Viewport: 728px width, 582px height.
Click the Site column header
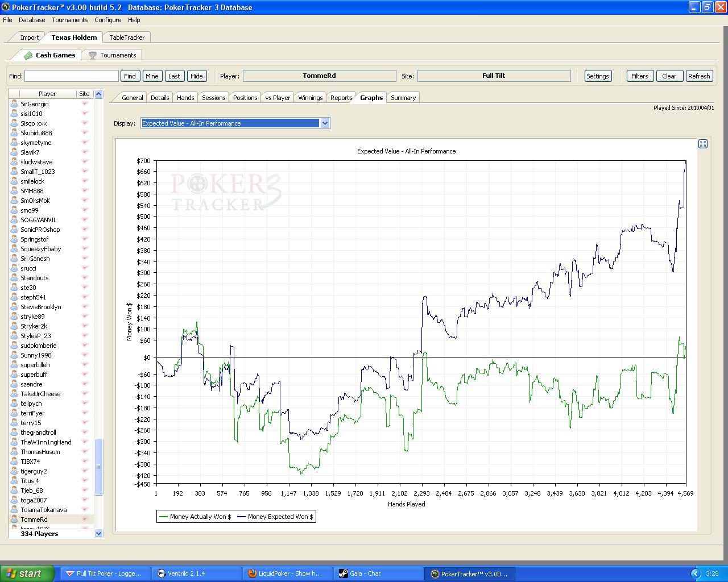pyautogui.click(x=84, y=94)
